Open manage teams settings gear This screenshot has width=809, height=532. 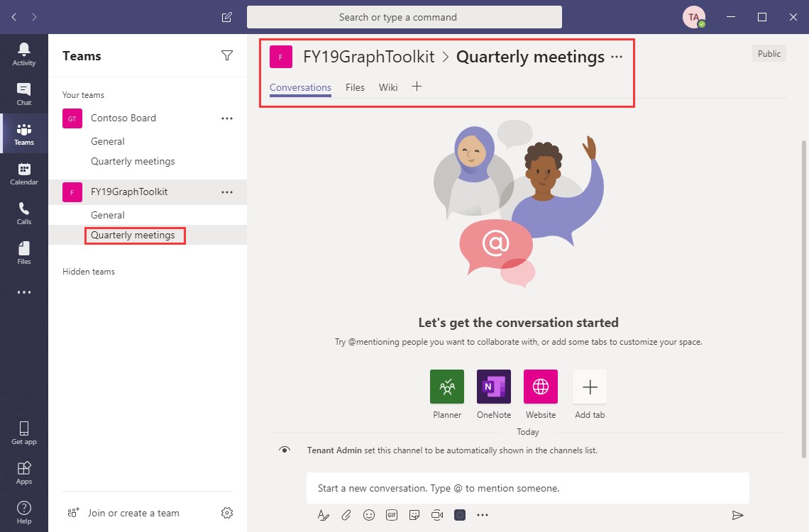click(x=227, y=512)
